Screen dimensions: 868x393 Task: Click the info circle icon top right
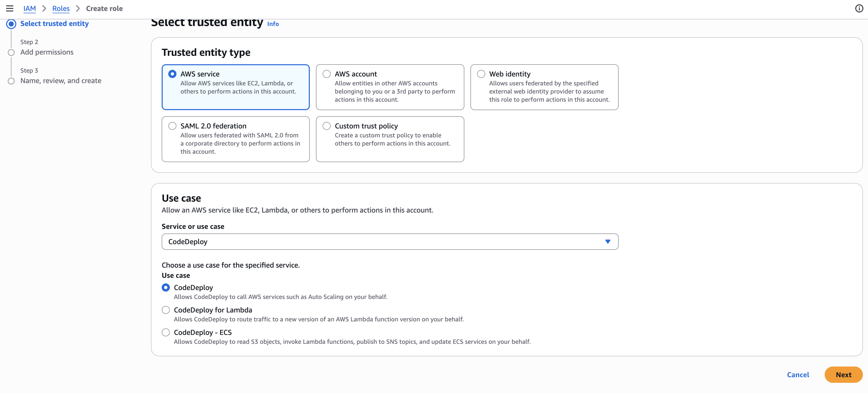point(859,8)
